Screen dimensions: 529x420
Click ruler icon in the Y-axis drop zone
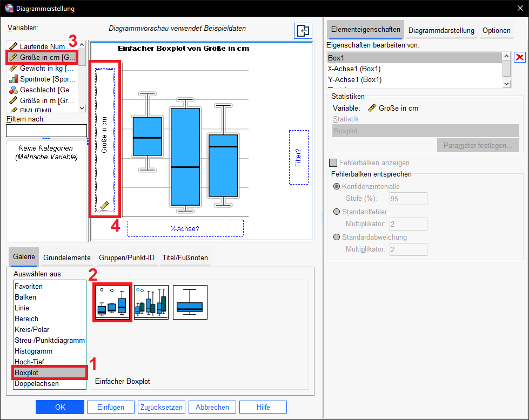pos(105,205)
